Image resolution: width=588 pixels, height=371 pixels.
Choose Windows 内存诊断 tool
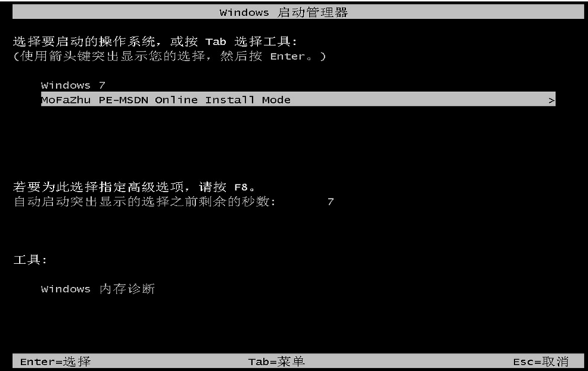98,289
